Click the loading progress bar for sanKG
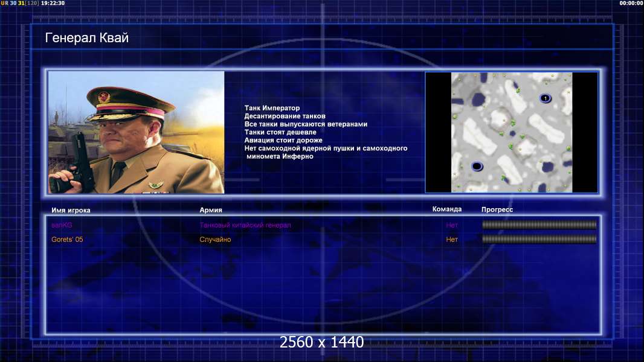This screenshot has height=362, width=644. (x=539, y=224)
